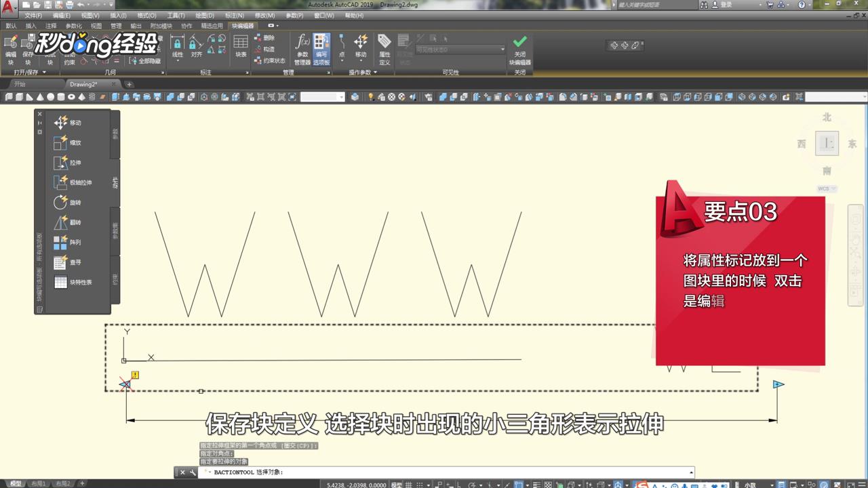Switch to the 开始 file tab
Image resolution: width=868 pixels, height=488 pixels.
click(20, 84)
